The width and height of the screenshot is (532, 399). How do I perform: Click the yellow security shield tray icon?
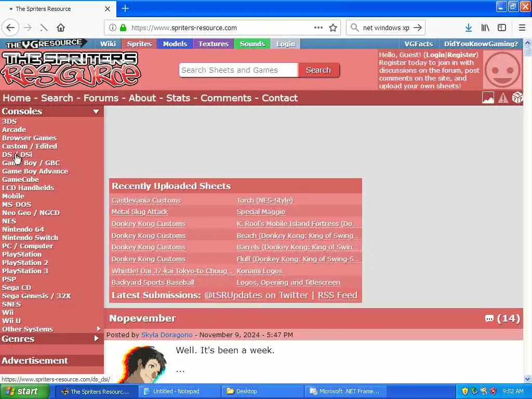[465, 391]
